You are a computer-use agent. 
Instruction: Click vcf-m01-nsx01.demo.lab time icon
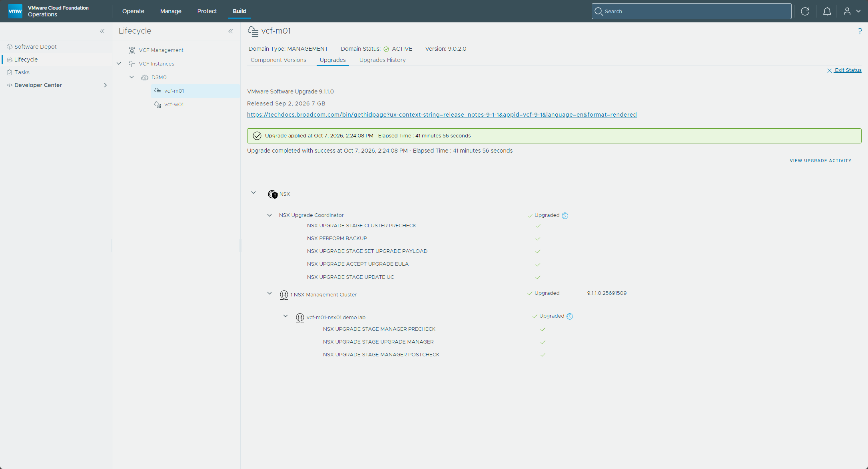[x=570, y=316]
